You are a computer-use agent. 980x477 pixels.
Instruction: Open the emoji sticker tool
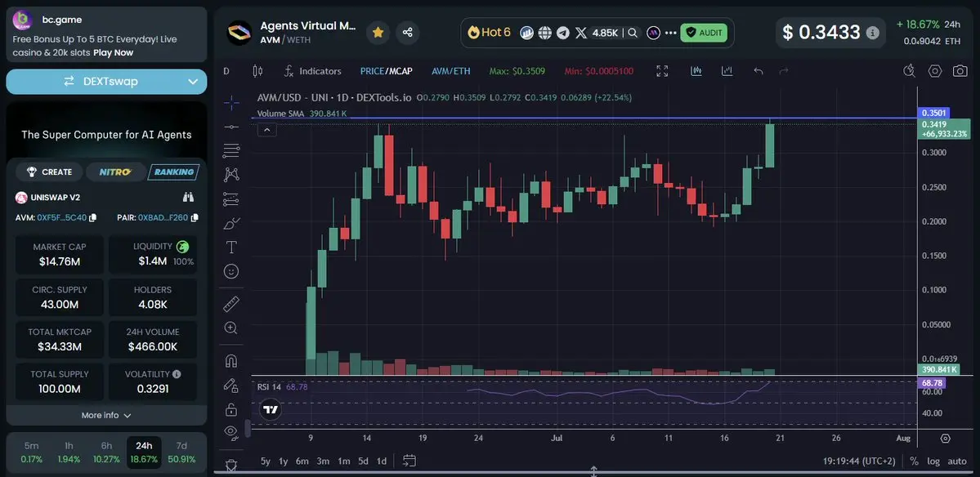(231, 272)
